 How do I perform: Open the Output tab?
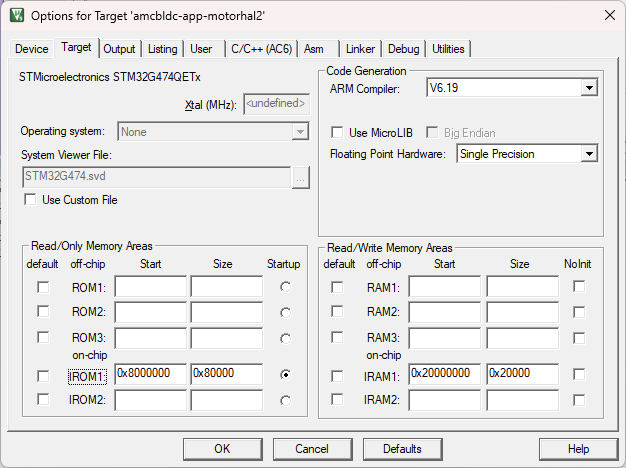pyautogui.click(x=119, y=49)
